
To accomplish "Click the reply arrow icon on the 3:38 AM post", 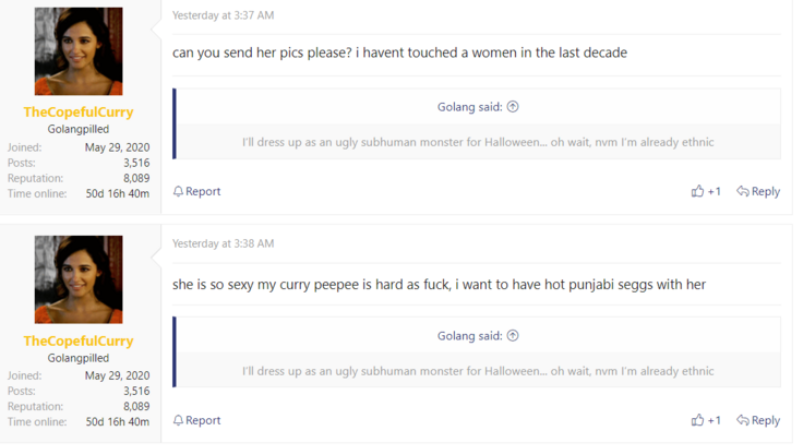I will coord(743,421).
